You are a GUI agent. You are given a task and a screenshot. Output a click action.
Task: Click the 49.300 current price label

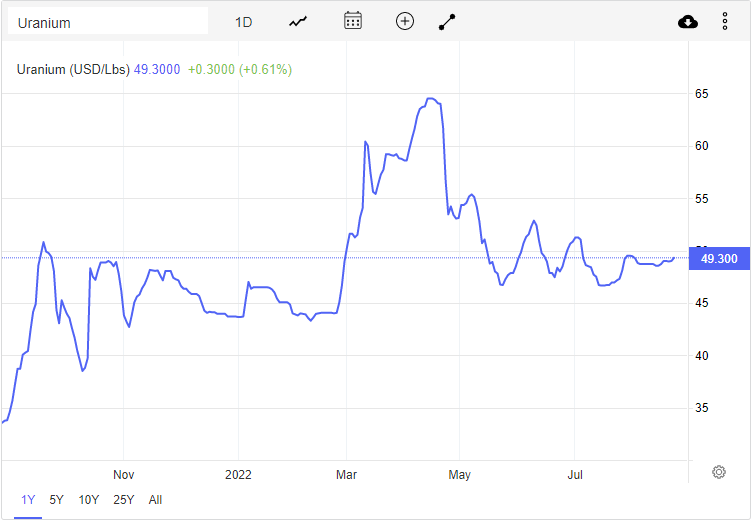tap(719, 259)
